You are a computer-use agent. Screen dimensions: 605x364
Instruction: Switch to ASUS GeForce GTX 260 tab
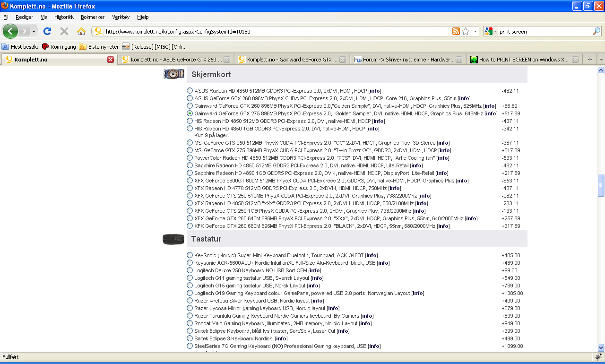175,60
